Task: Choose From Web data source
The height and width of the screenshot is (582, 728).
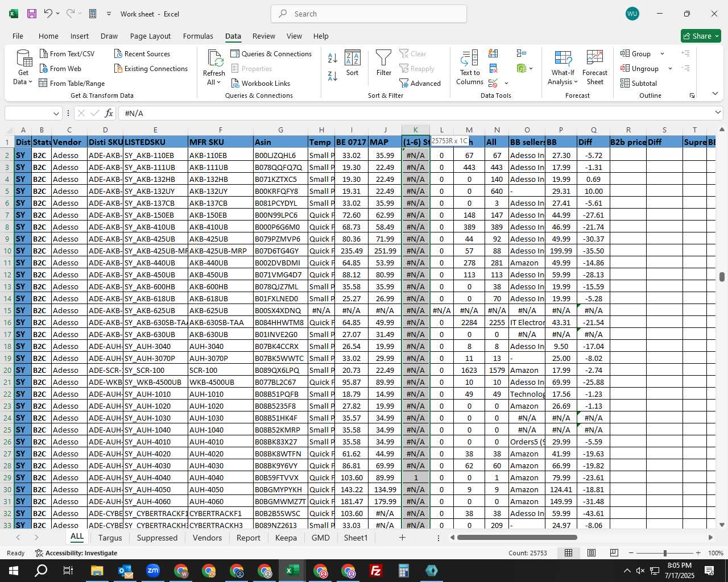Action: point(60,68)
